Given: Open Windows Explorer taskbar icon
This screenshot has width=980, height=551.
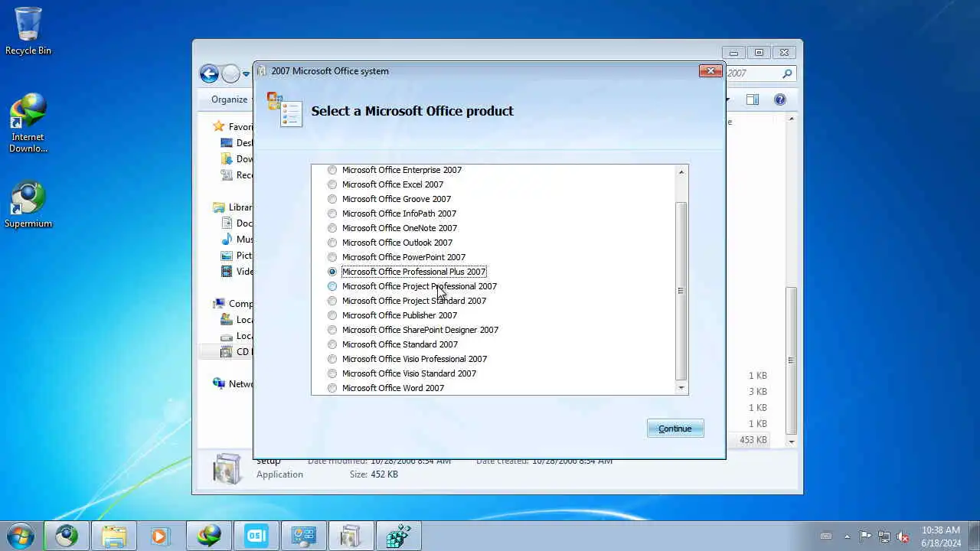Looking at the screenshot, I should point(114,536).
